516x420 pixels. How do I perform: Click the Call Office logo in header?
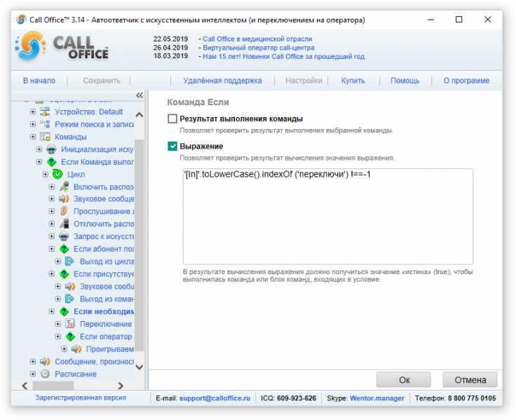click(x=62, y=47)
